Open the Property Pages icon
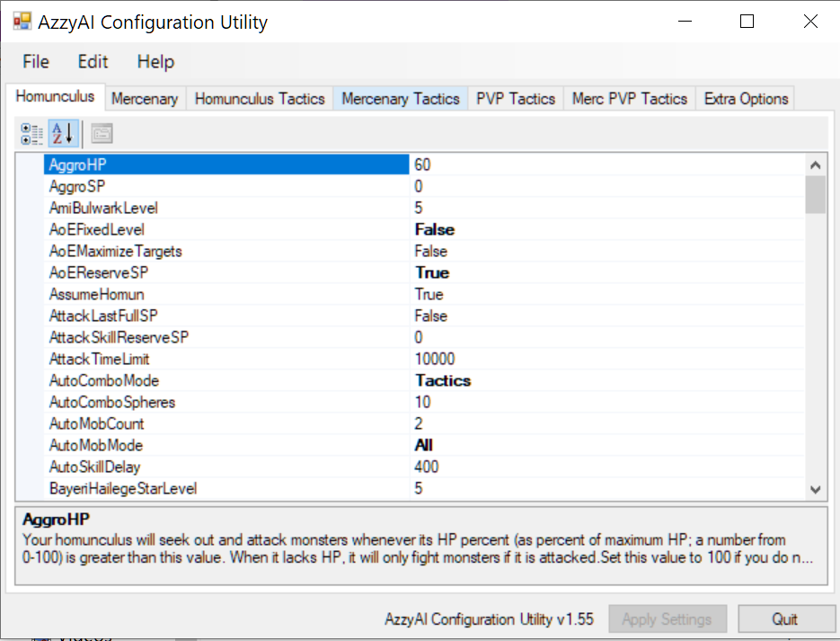The height and width of the screenshot is (641, 840). (102, 134)
